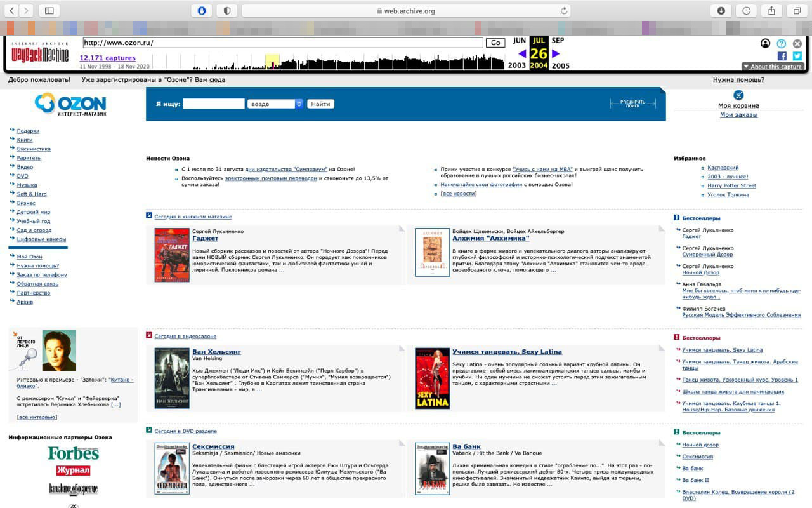The height and width of the screenshot is (508, 812).
Task: Open DVD category in sidebar
Action: click(23, 176)
